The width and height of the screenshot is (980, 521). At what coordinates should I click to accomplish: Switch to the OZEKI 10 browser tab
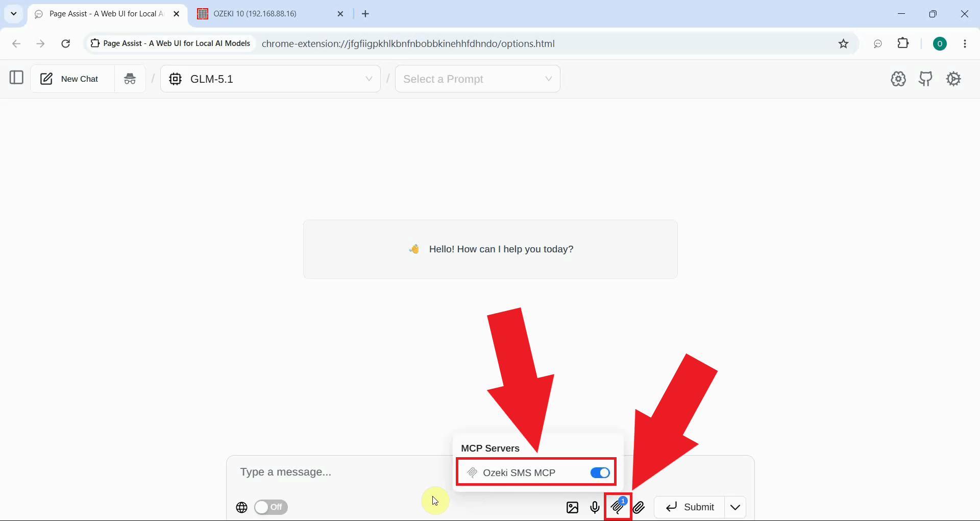coord(271,14)
